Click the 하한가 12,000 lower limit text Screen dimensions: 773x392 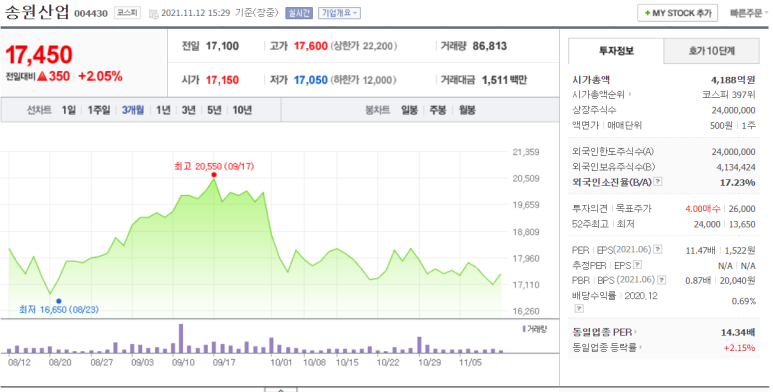point(363,80)
